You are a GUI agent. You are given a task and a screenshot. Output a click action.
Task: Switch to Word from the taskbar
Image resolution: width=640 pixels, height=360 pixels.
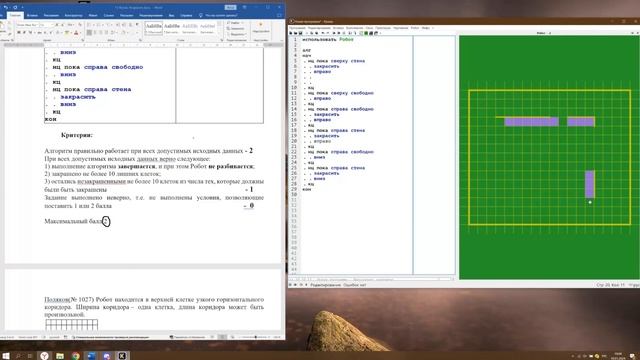coord(91,356)
